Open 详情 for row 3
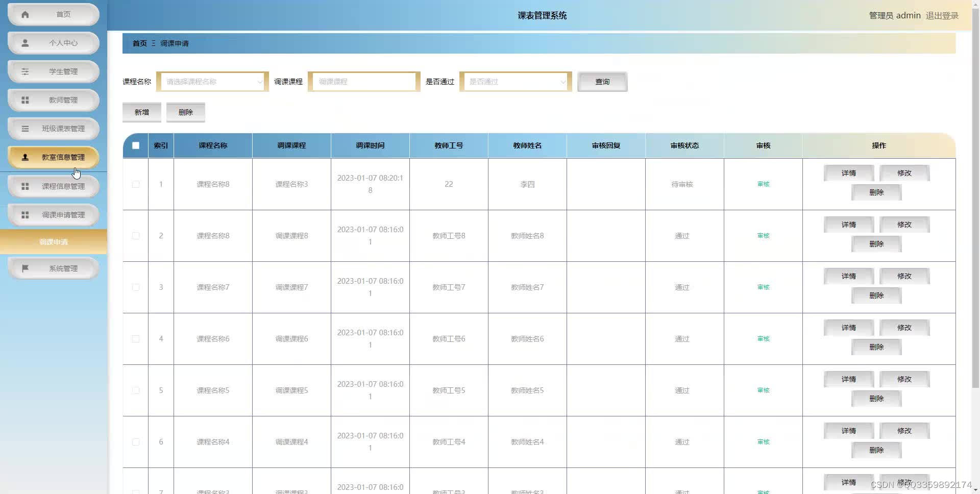Viewport: 980px width, 494px height. coord(849,276)
